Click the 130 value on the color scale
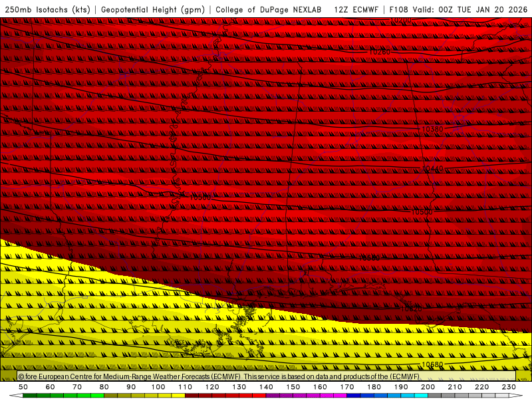 pos(239,387)
